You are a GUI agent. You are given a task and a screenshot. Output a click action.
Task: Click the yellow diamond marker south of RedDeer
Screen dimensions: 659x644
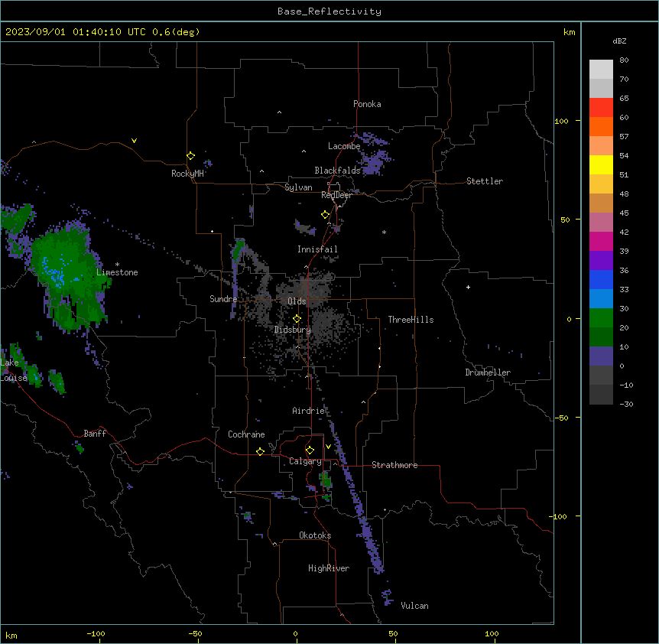[325, 215]
